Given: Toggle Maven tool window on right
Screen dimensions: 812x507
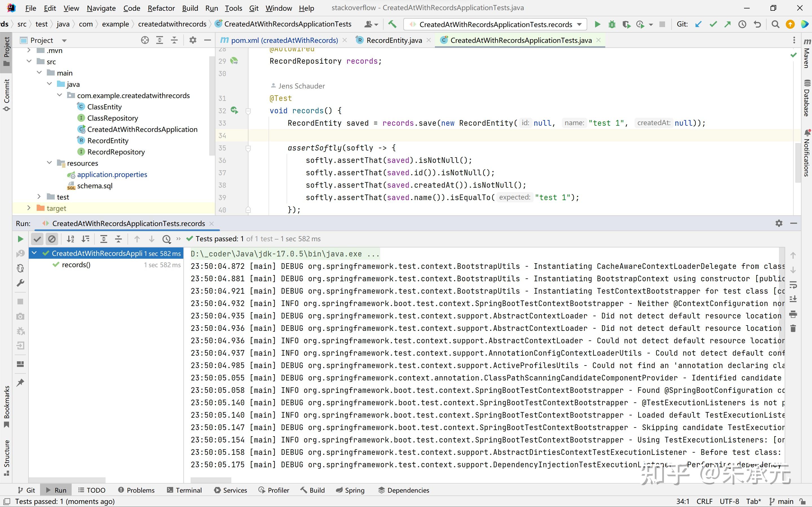Looking at the screenshot, I should (x=807, y=54).
